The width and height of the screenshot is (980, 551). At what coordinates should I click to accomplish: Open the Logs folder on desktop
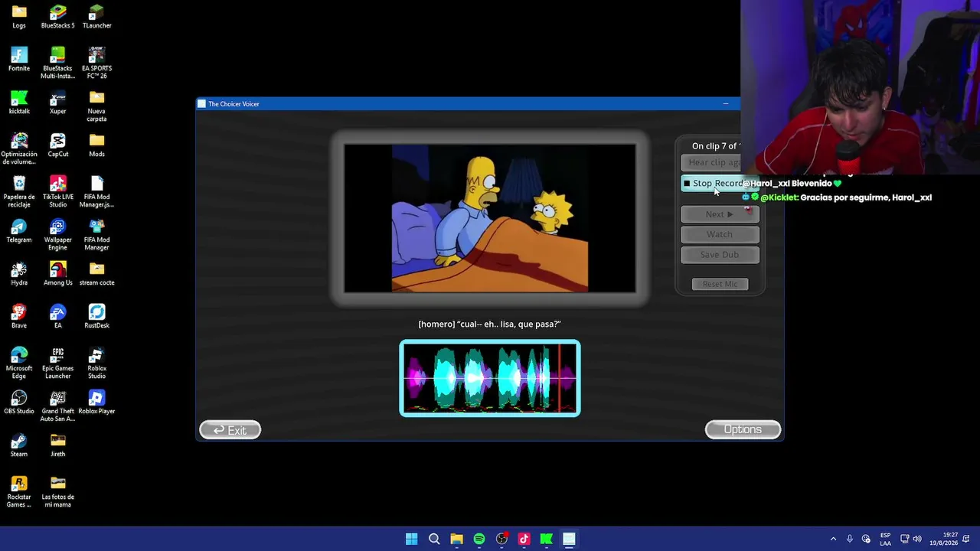19,17
